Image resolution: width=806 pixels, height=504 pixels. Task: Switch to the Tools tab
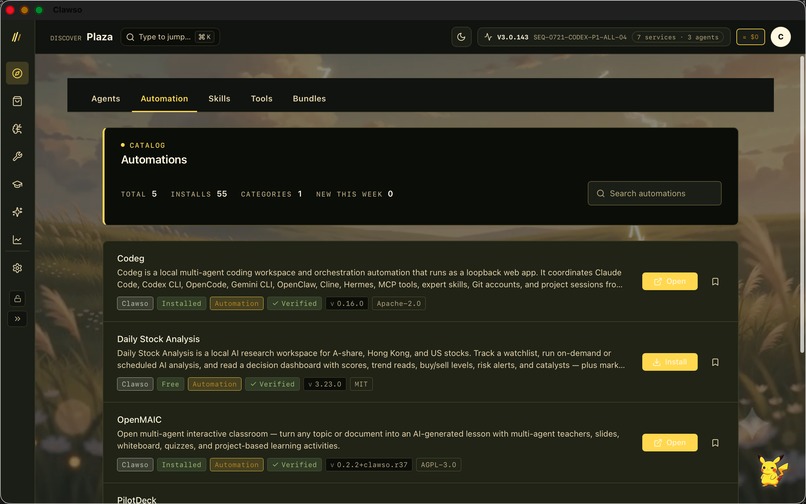[x=262, y=99]
